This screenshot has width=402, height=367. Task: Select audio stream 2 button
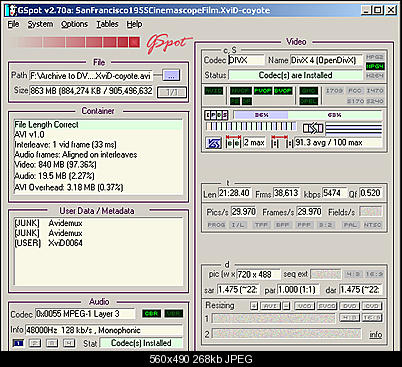[x=35, y=343]
